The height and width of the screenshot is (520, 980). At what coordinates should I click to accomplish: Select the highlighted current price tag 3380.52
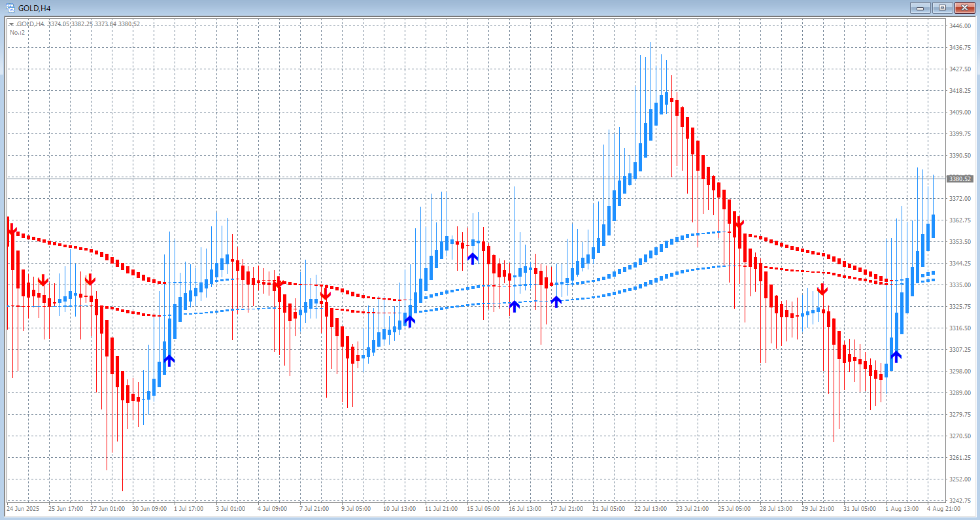pyautogui.click(x=960, y=179)
